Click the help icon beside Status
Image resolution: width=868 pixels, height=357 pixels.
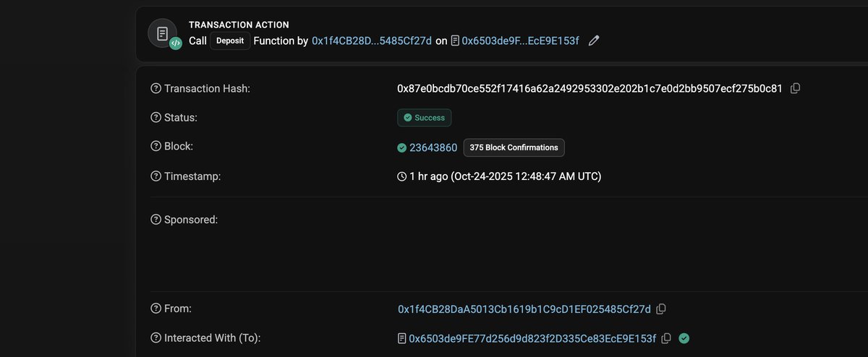[156, 117]
